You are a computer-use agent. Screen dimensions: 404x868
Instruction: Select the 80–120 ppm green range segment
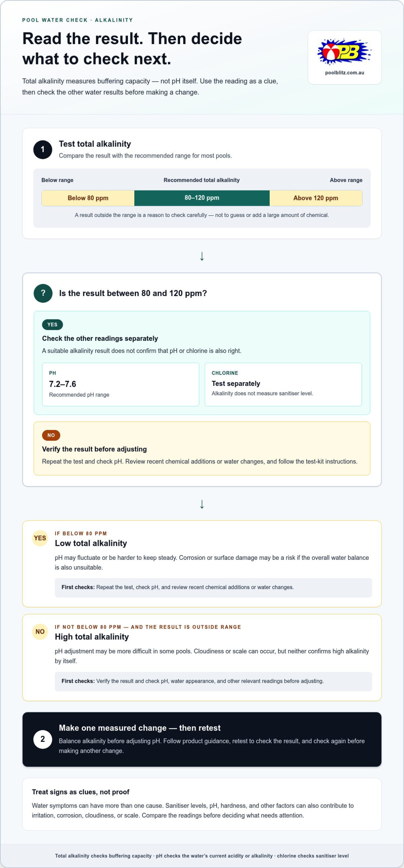[x=202, y=198]
